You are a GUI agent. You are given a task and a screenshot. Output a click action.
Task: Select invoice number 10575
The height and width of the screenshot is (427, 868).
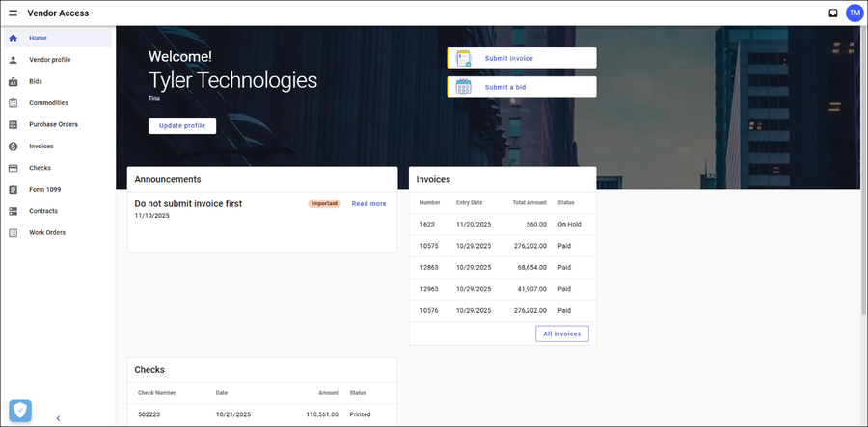coord(429,246)
